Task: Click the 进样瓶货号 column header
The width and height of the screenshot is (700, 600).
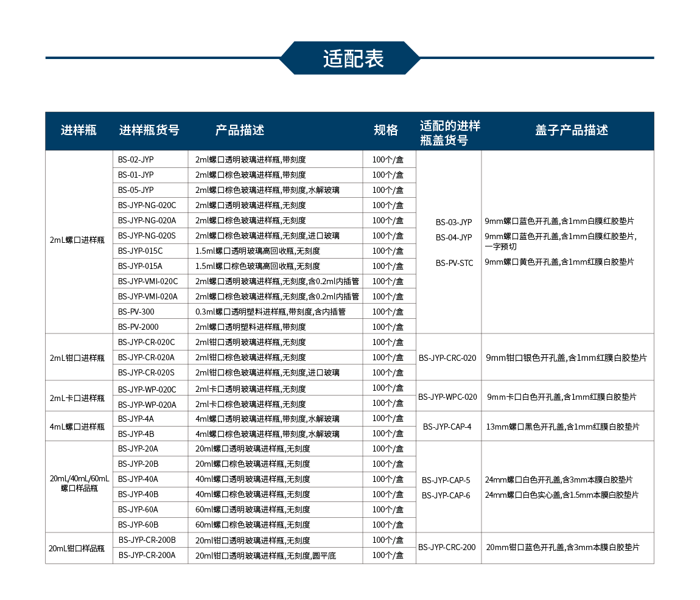Action: point(149,130)
